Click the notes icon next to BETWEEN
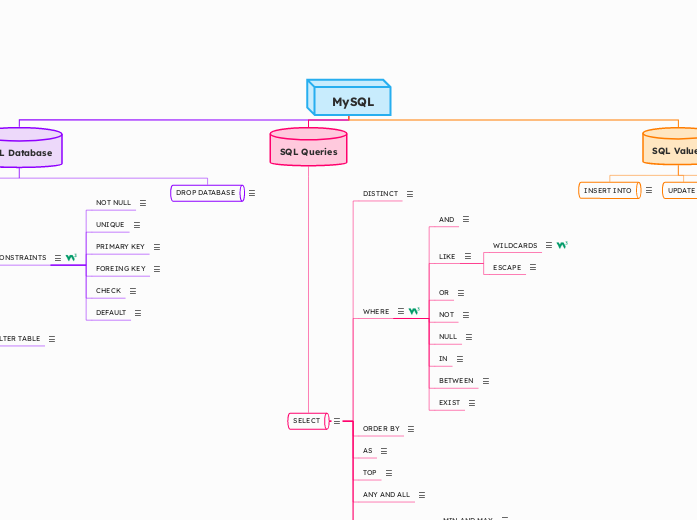 coord(486,381)
